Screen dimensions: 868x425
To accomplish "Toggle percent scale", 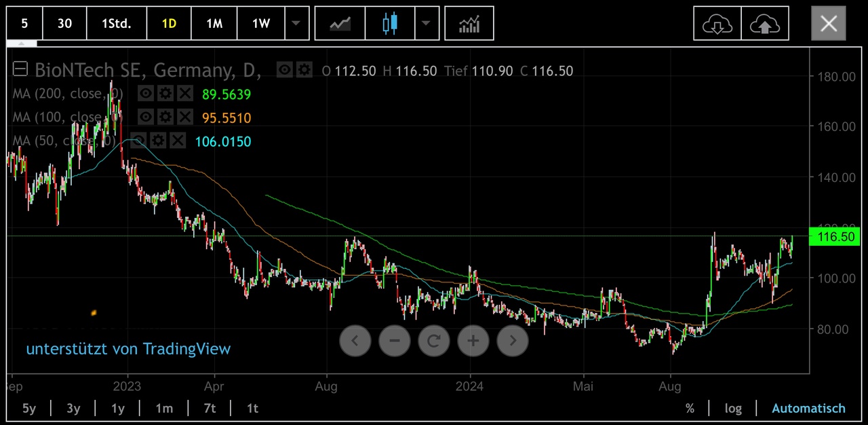I will [x=690, y=408].
